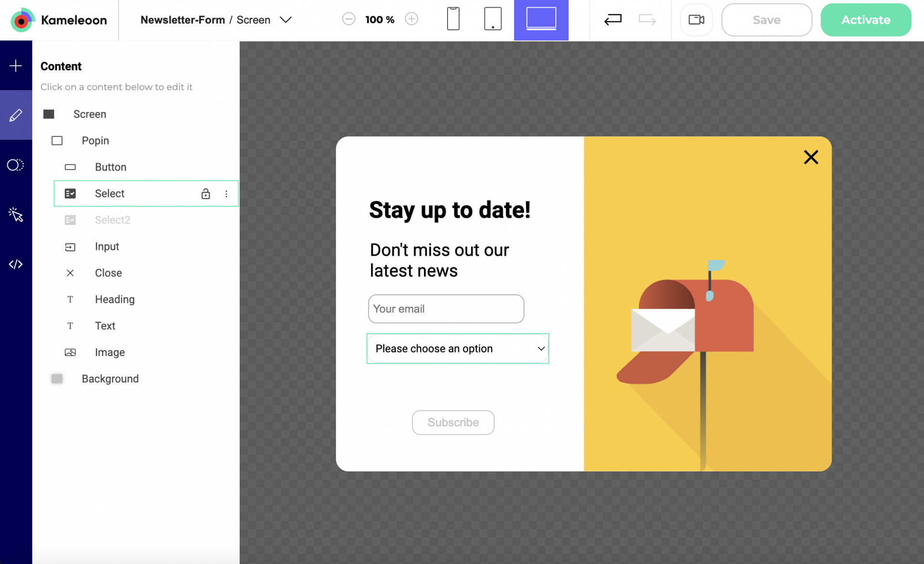Image resolution: width=924 pixels, height=564 pixels.
Task: Open the click tracking cursor sidebar icon
Action: click(16, 215)
